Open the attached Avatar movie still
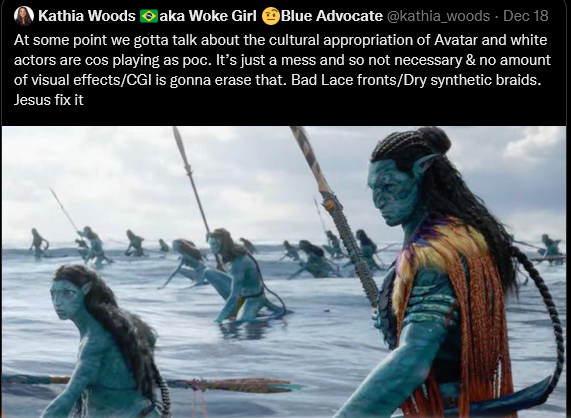 pyautogui.click(x=284, y=272)
